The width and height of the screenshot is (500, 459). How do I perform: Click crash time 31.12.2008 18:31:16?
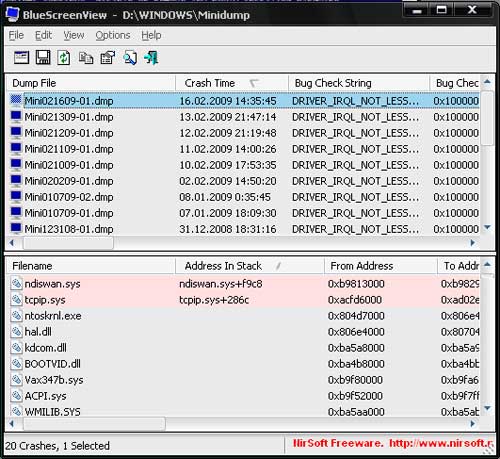(x=228, y=229)
